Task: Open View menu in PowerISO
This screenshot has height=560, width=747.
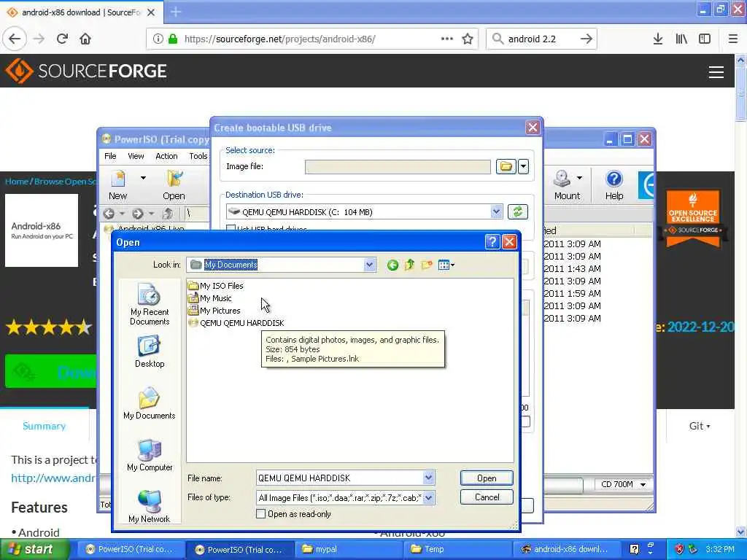Action: coord(135,156)
